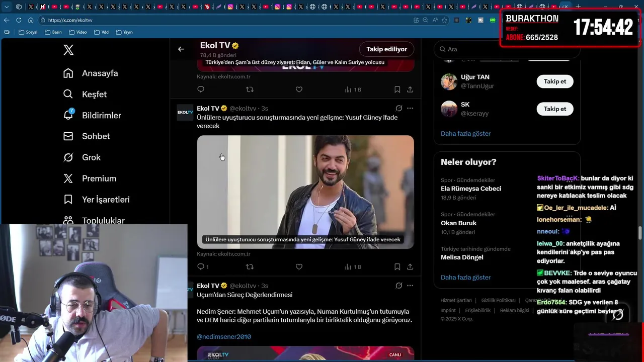This screenshot has width=644, height=362.
Task: Open Gizlilik Politikası footer link
Action: [x=498, y=301]
